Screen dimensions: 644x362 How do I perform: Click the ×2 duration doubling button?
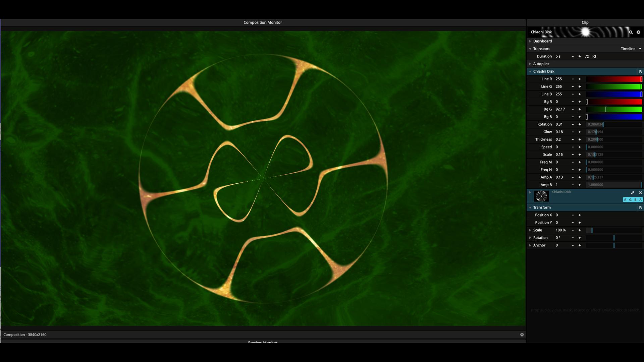tap(594, 57)
